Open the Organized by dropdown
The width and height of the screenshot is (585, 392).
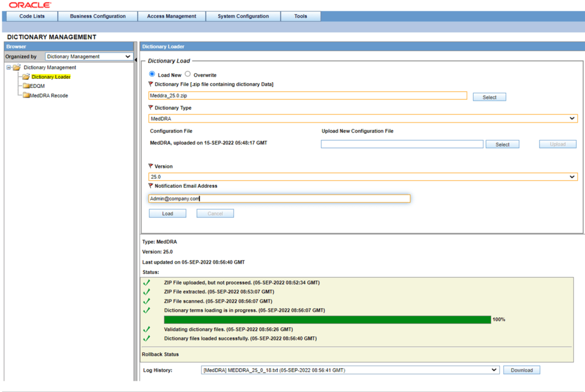point(89,56)
